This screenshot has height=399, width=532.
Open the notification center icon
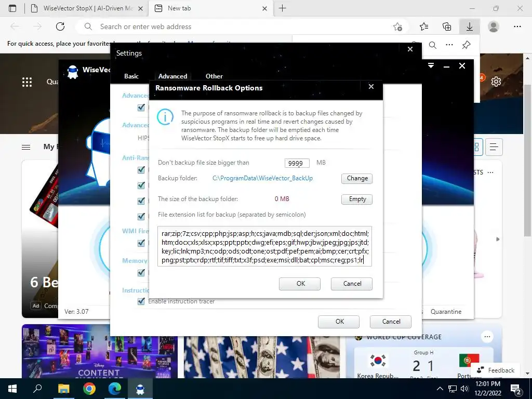coord(516,389)
